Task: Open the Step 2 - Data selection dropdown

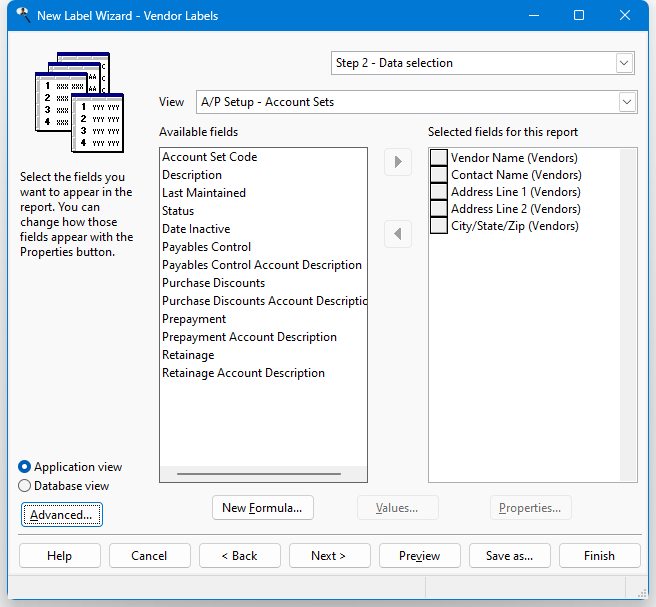Action: tap(624, 63)
